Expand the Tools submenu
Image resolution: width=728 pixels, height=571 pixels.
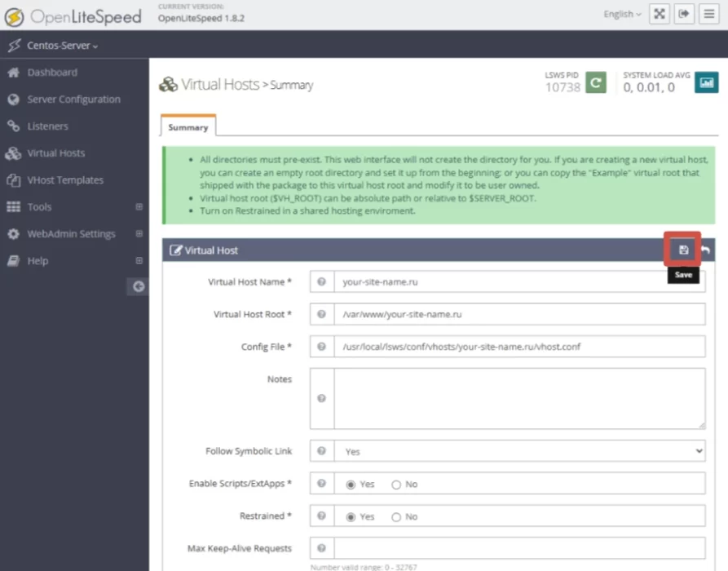pos(139,206)
